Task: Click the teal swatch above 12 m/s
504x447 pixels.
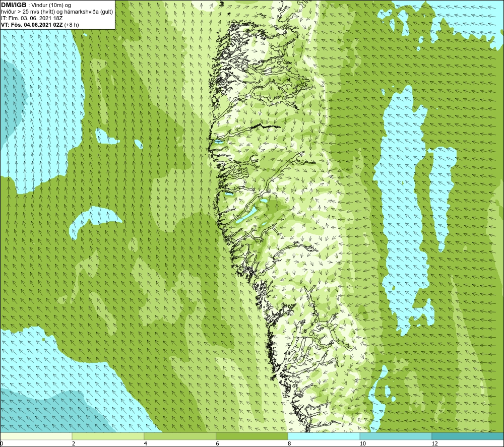Action: pyautogui.click(x=468, y=436)
